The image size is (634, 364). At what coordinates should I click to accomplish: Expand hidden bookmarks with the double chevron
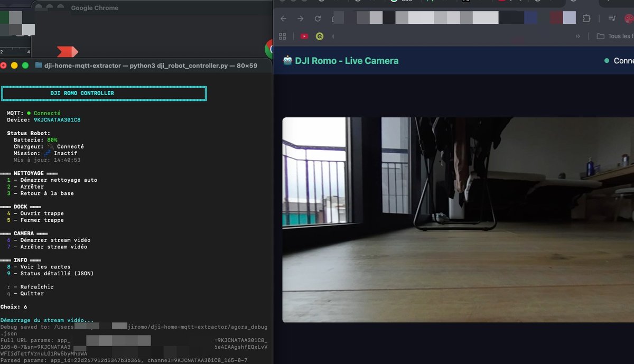577,36
